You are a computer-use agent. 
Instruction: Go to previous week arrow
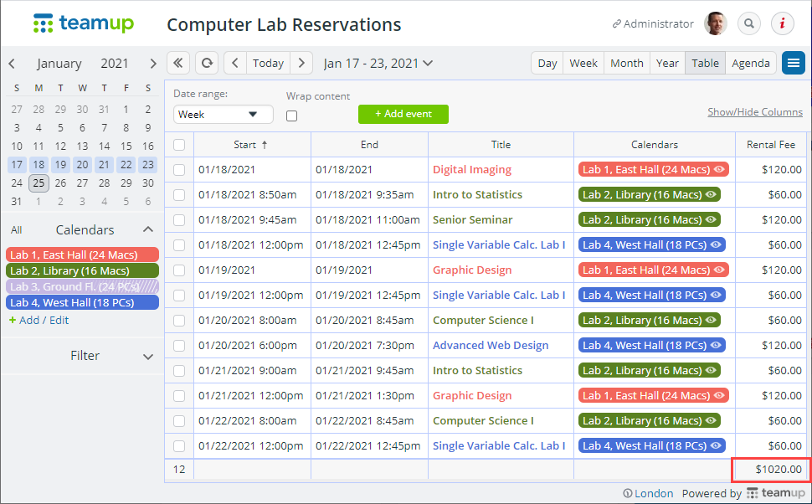click(235, 63)
